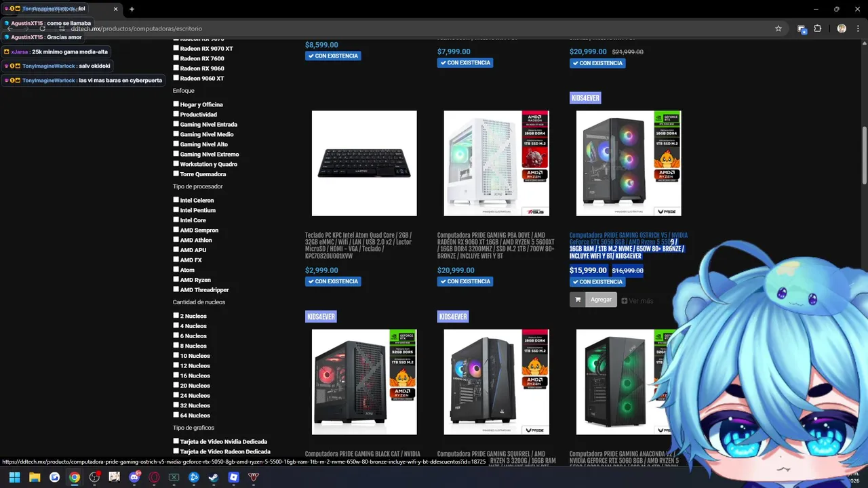The width and height of the screenshot is (868, 488).
Task: Open the KPC keyboard PC thumbnail
Action: 364,163
